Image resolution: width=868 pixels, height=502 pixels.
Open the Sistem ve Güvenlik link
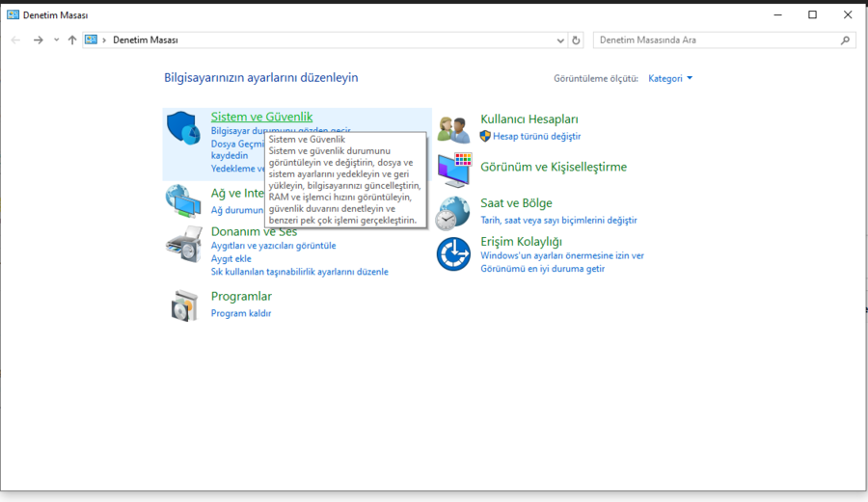coord(261,117)
